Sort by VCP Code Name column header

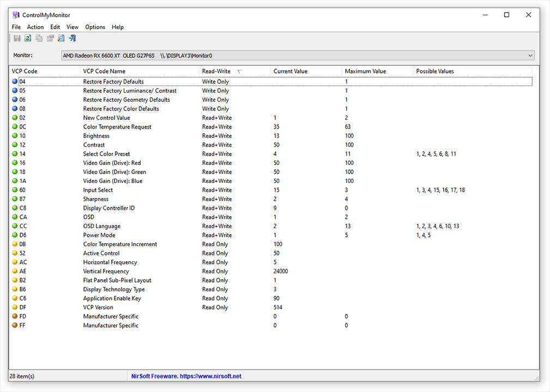(140, 71)
